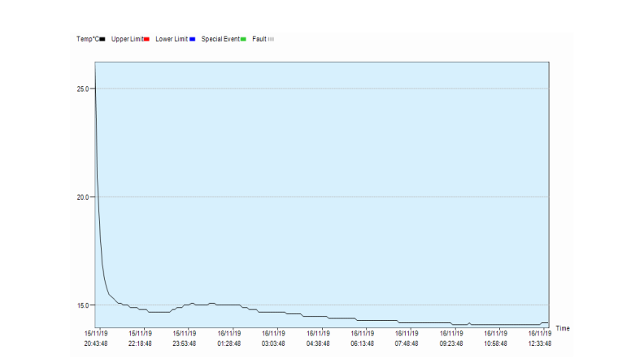Click the 15/11/19 23:53:48 time label
Image resolution: width=644 pixels, height=363 pixels.
[185, 339]
